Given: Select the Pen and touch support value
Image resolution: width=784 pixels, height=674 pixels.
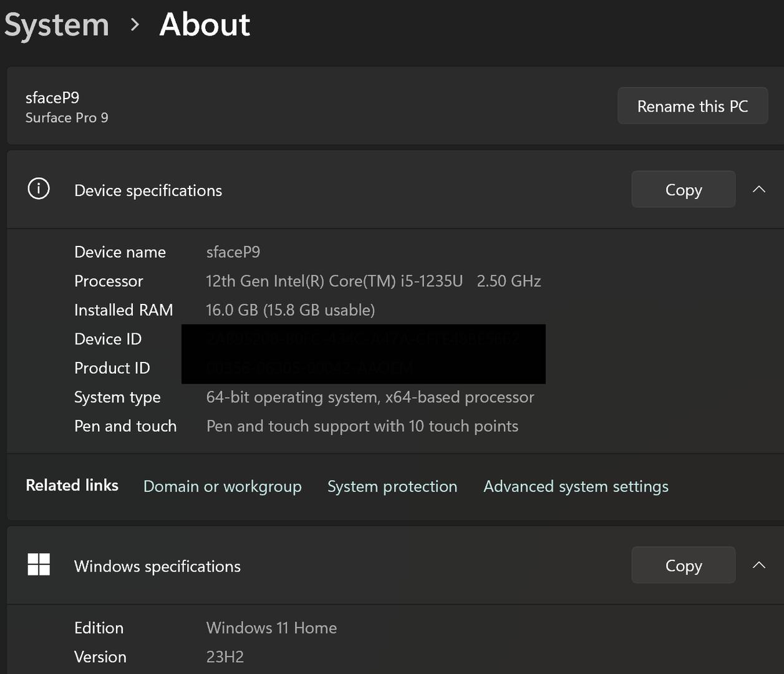Looking at the screenshot, I should coord(362,426).
